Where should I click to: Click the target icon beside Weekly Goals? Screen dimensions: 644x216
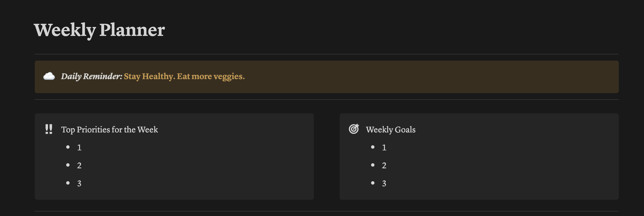click(354, 129)
